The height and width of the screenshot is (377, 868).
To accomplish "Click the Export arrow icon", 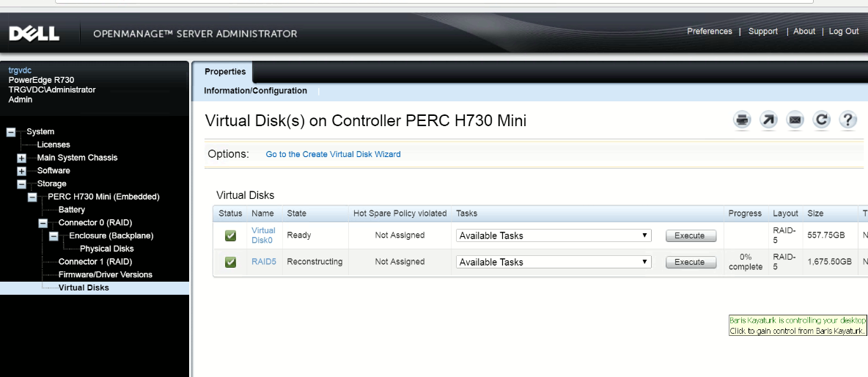I will coord(768,120).
